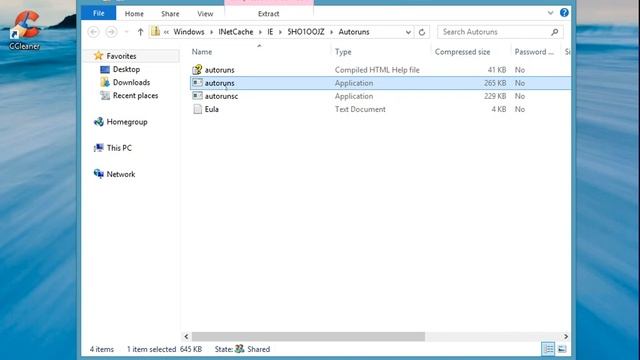The image size is (640, 360).
Task: Select Homegroup in the navigation pane
Action: [127, 122]
